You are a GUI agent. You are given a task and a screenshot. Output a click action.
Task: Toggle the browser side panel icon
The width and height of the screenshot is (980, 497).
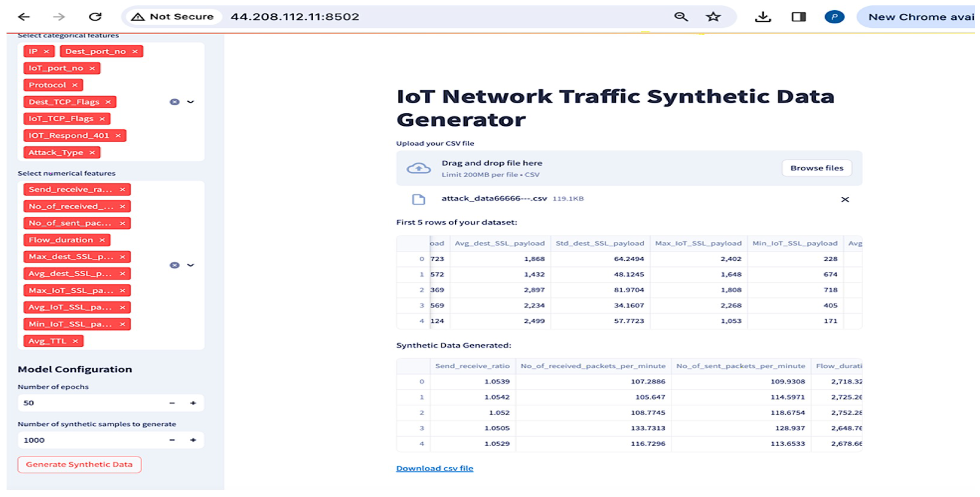point(799,17)
